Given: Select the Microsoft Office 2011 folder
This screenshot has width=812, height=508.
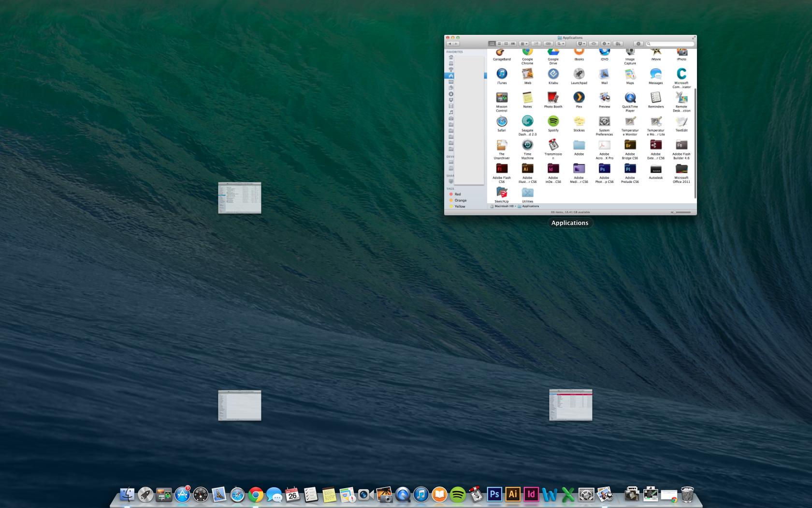Looking at the screenshot, I should [681, 169].
